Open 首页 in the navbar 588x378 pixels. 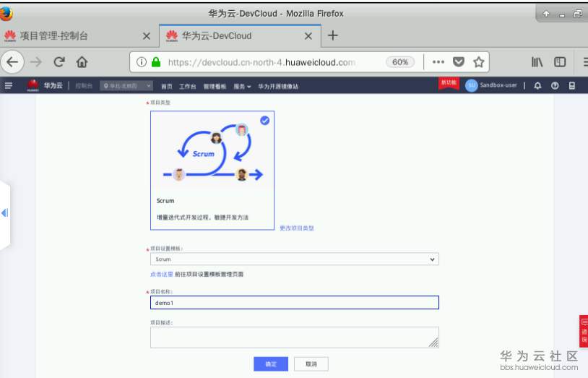coord(167,86)
